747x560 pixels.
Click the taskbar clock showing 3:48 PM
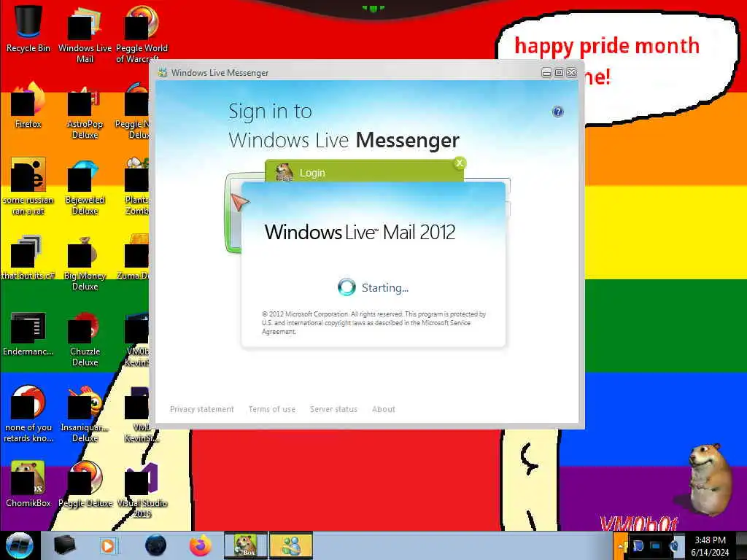click(x=710, y=546)
